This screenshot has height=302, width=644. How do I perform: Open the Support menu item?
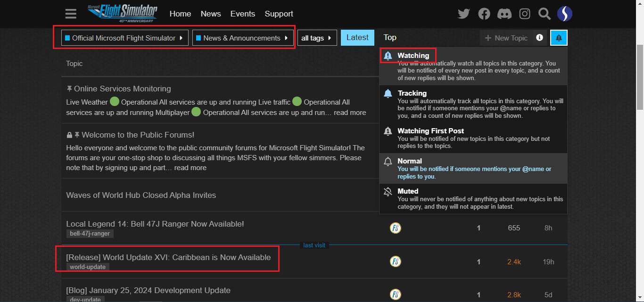279,14
